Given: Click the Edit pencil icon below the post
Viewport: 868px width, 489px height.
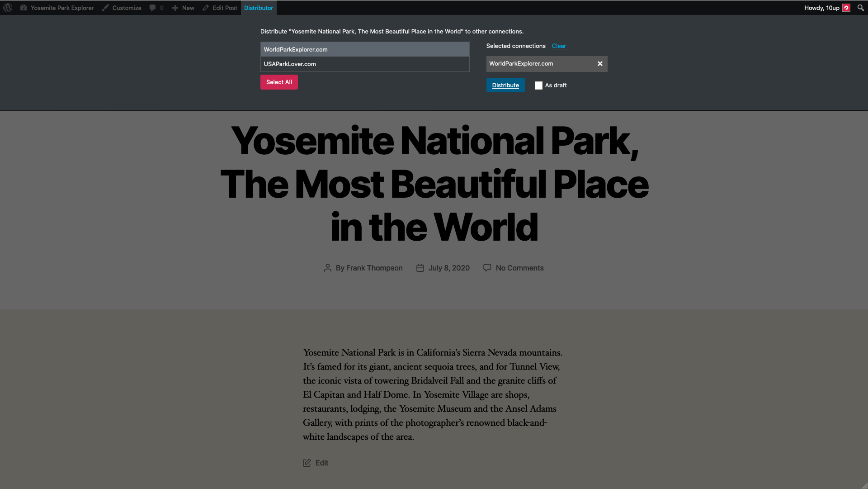Looking at the screenshot, I should pos(307,463).
